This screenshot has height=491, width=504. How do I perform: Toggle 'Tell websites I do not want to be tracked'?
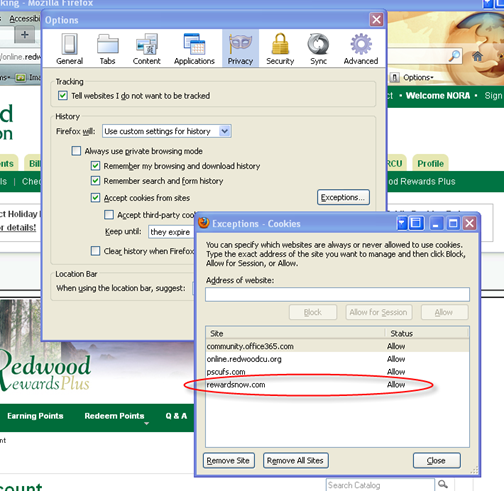point(63,96)
